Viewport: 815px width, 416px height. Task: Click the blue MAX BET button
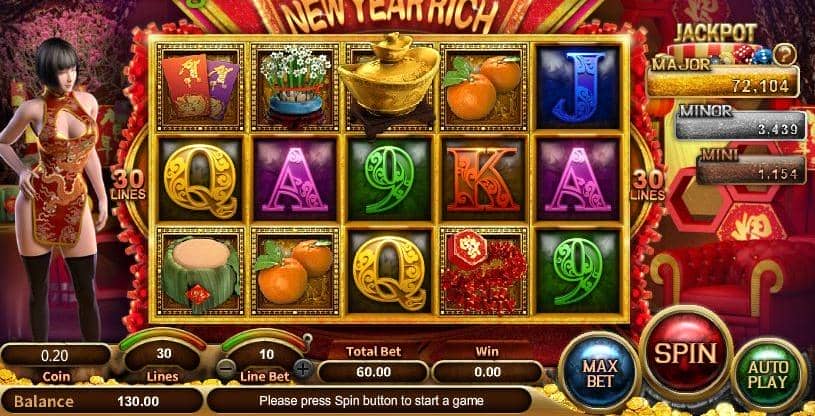click(x=600, y=373)
